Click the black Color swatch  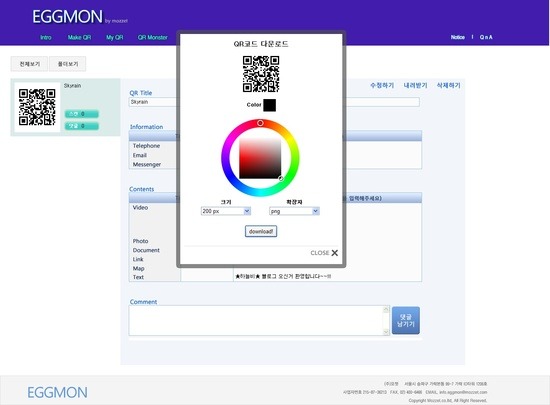tap(269, 105)
